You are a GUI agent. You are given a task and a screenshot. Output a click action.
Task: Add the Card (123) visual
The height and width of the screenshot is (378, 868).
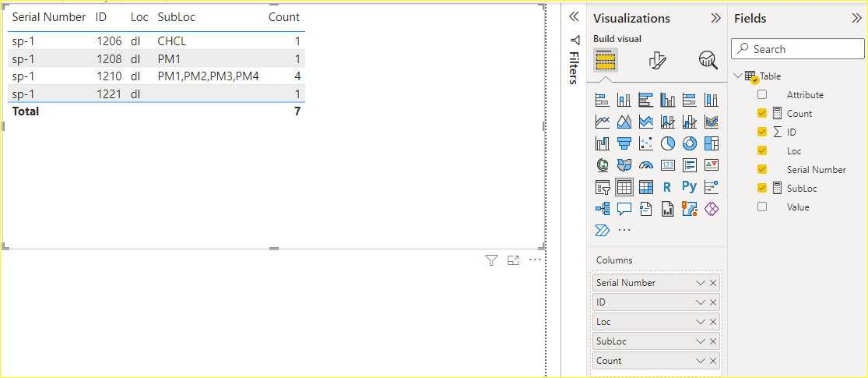668,164
